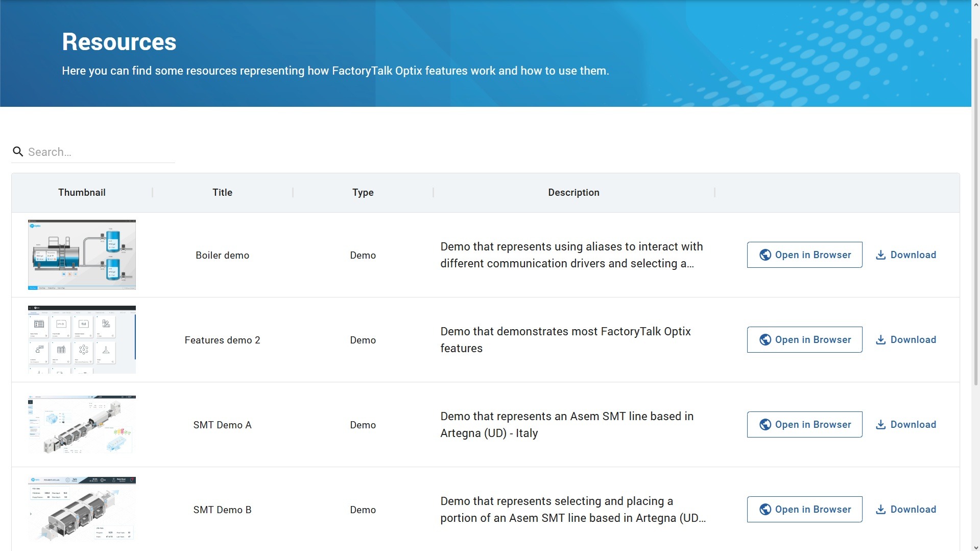
Task: Click 'Demo' type cell in Boiler demo row
Action: tap(363, 255)
